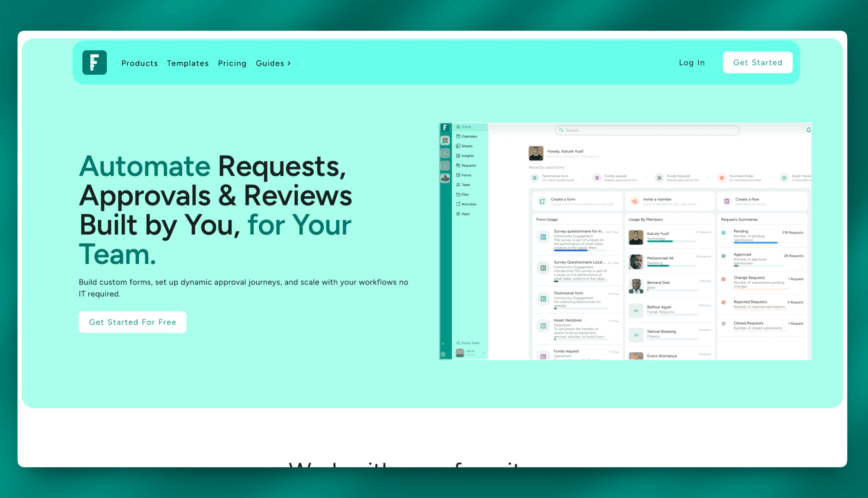Click the Log In link
The width and height of the screenshot is (868, 498).
[691, 63]
